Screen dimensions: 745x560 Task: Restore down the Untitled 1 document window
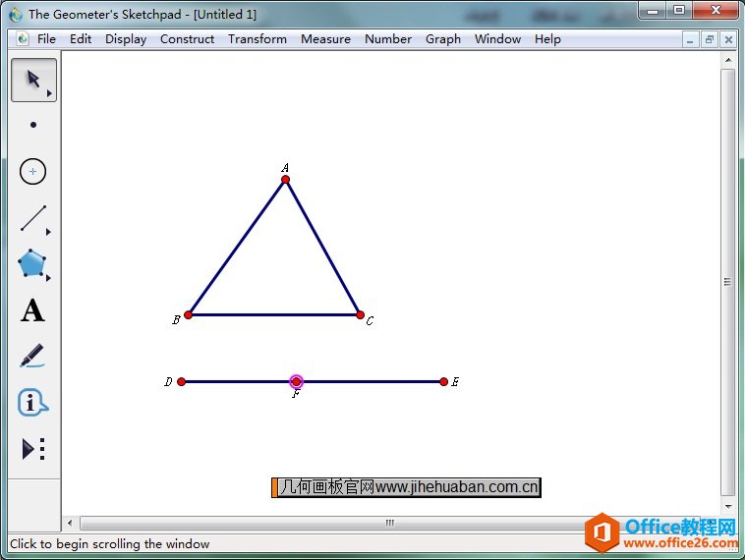(x=710, y=40)
